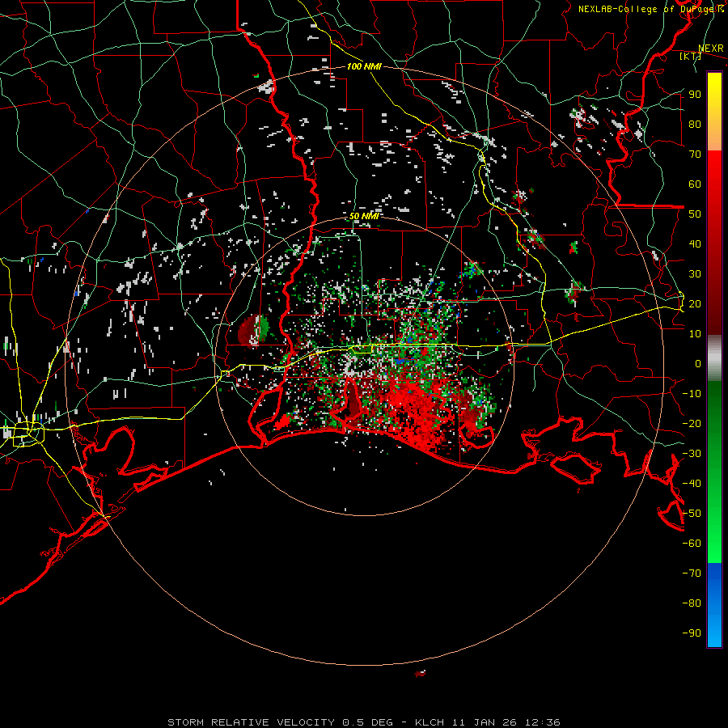Click the positive 20 value on velocity scale
Image resolution: width=728 pixels, height=728 pixels.
(x=695, y=303)
